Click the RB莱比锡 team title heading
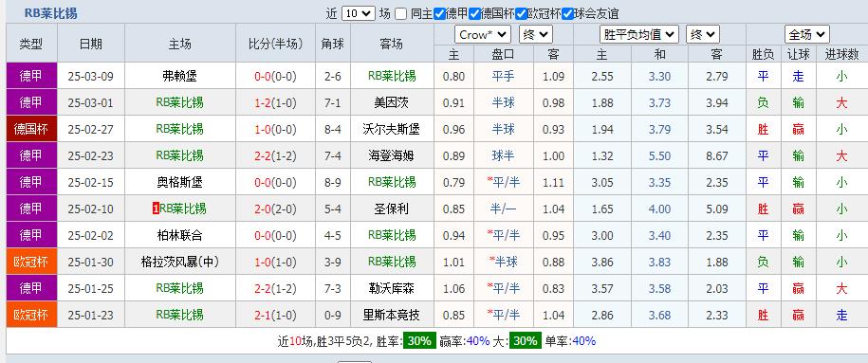 pyautogui.click(x=51, y=13)
